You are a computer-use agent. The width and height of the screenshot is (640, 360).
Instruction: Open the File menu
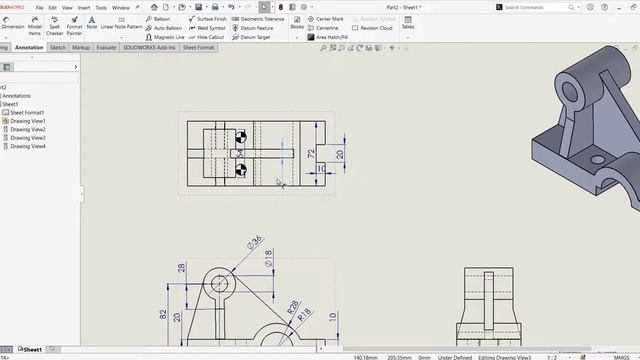[39, 7]
